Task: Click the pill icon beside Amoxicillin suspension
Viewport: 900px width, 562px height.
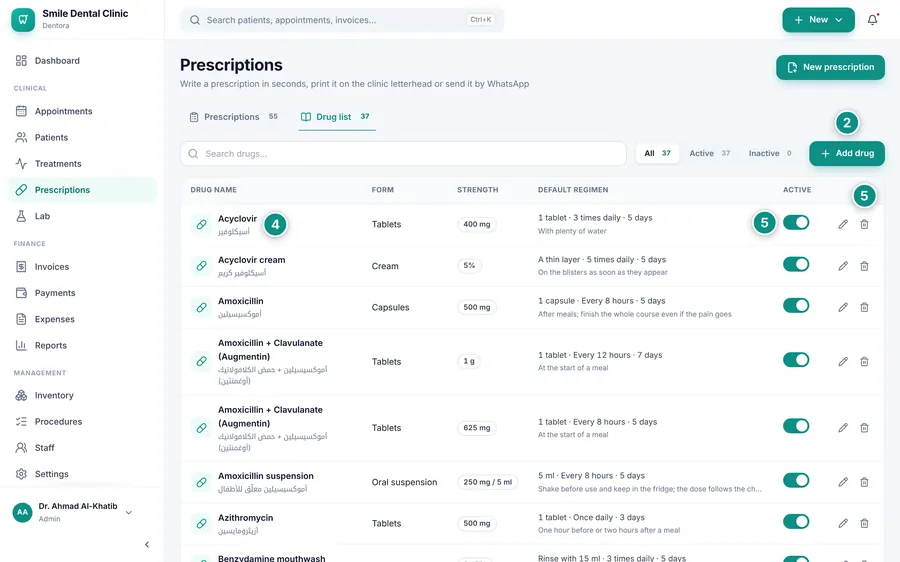Action: (201, 482)
